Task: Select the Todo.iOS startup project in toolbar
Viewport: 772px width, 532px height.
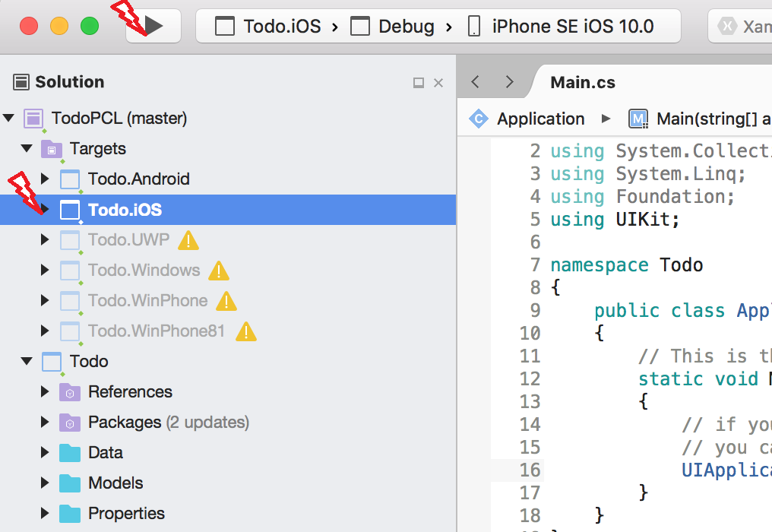Action: point(267,26)
